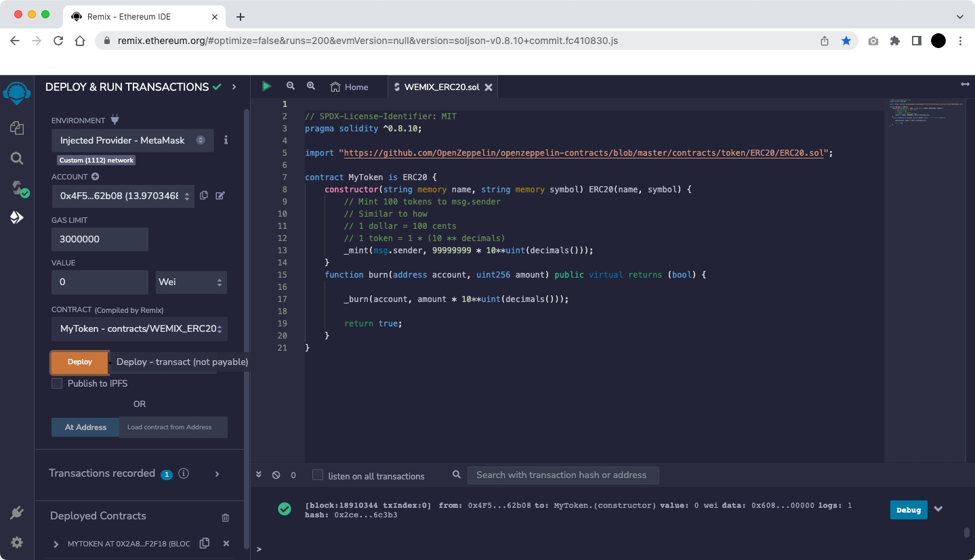
Task: Bookmark this page with the star
Action: pos(846,41)
